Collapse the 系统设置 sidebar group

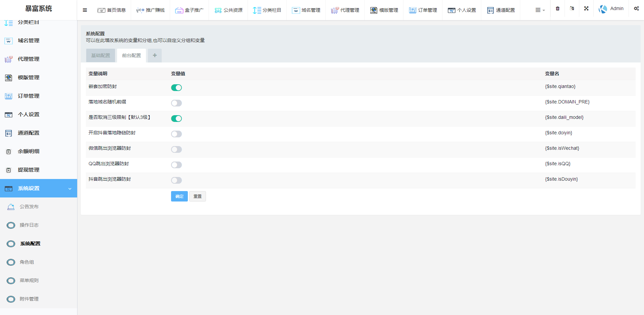click(x=39, y=188)
